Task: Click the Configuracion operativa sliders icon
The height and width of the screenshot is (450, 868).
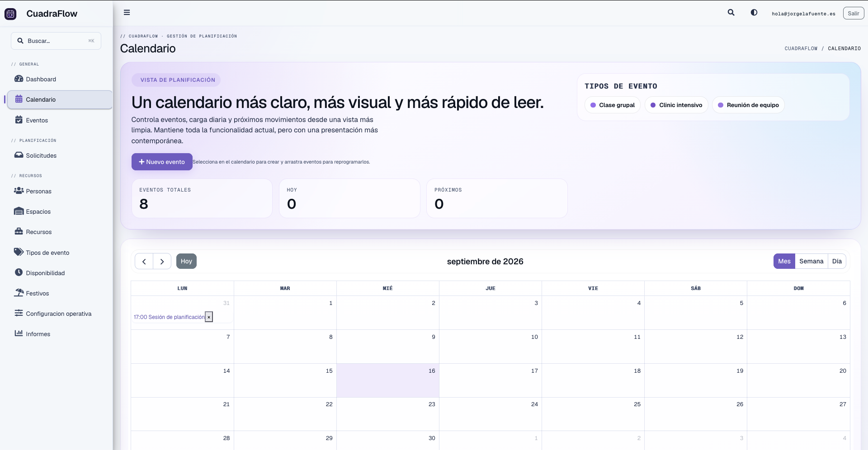Action: [19, 313]
